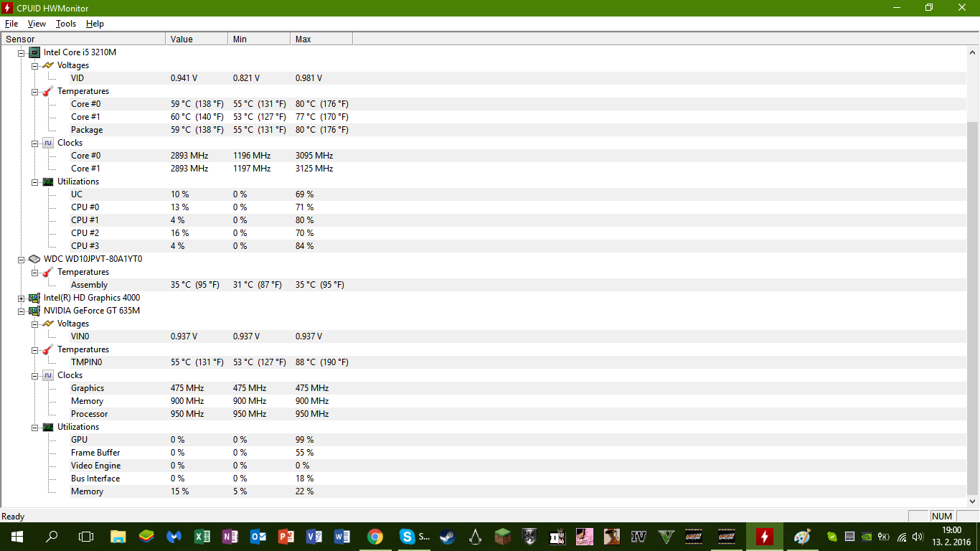This screenshot has width=980, height=551.
Task: Collapse the NVIDIA GeForce GT 635M node
Action: pyautogui.click(x=22, y=311)
